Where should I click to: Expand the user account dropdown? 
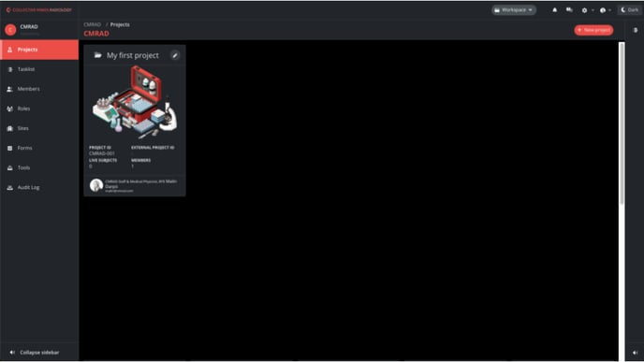pos(606,10)
